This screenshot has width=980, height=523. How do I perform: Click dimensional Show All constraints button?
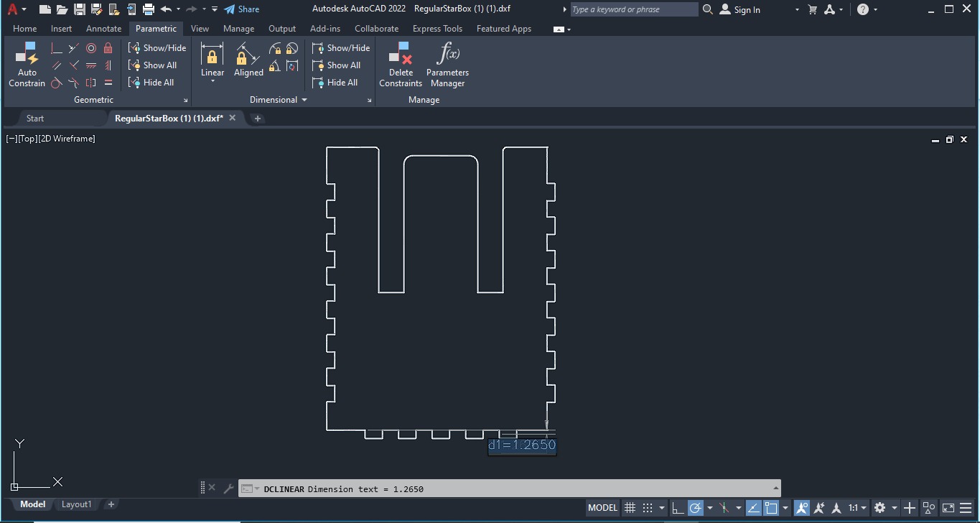[x=337, y=65]
